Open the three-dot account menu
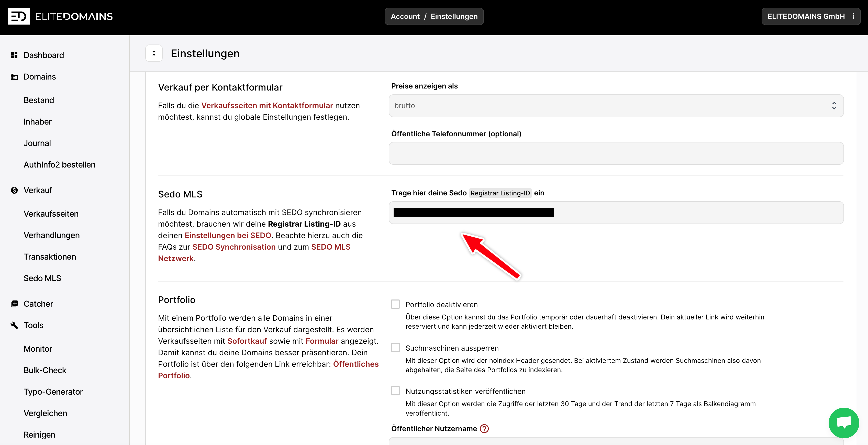 click(x=853, y=16)
